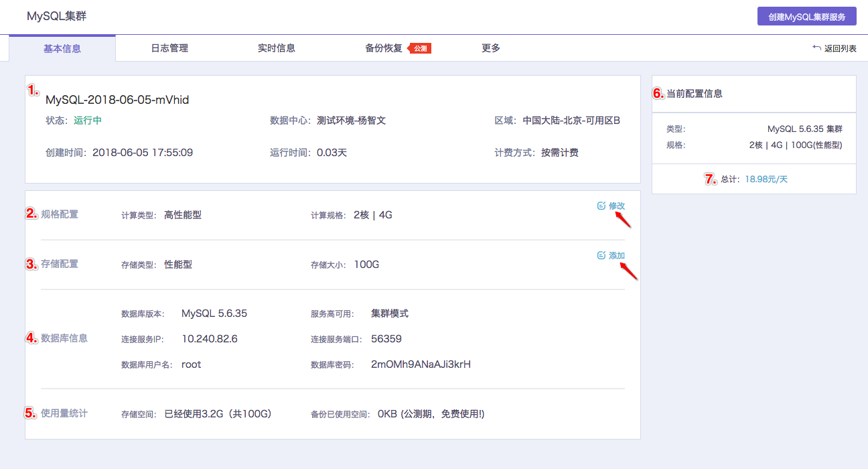Click the 数据库版本 value MySQL 5.6.35
The image size is (868, 469).
[x=214, y=314]
